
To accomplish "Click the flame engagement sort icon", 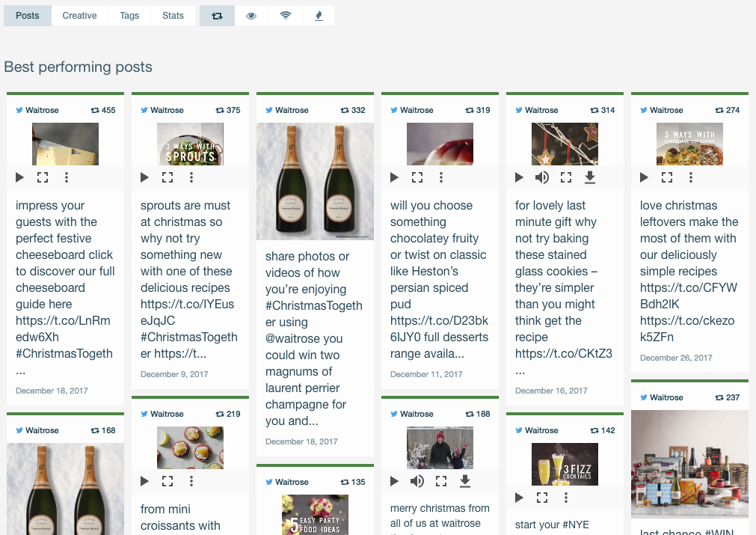I will (x=319, y=16).
